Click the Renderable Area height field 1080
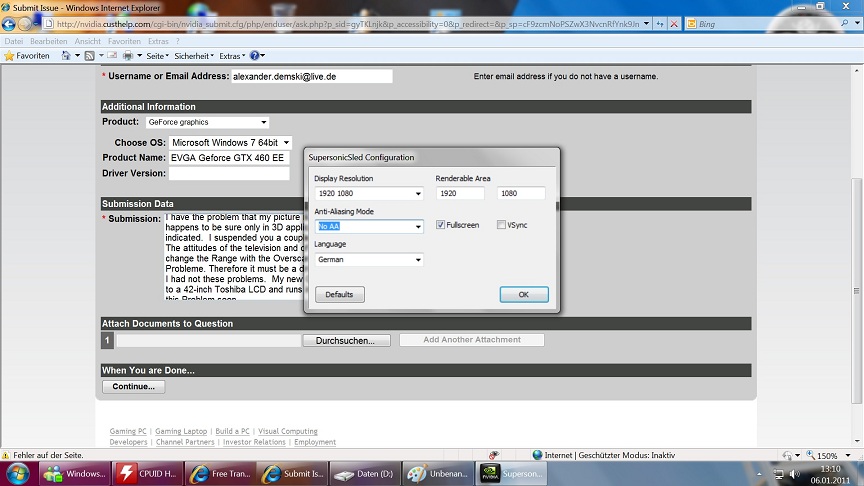 [x=521, y=193]
